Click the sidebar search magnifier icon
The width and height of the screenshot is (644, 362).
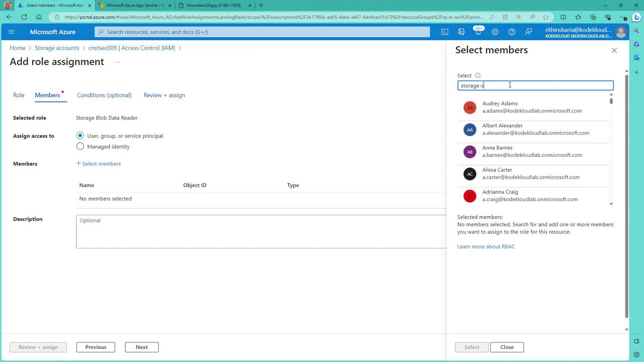tap(636, 31)
